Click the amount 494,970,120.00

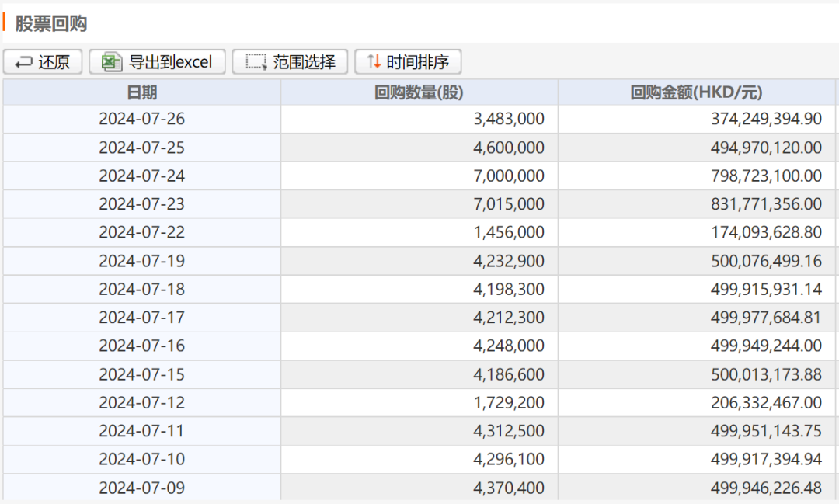[x=766, y=147]
